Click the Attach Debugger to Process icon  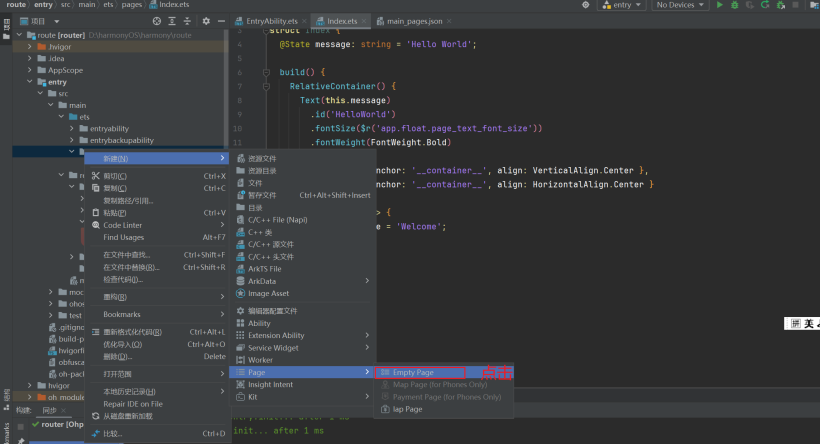[x=781, y=5]
